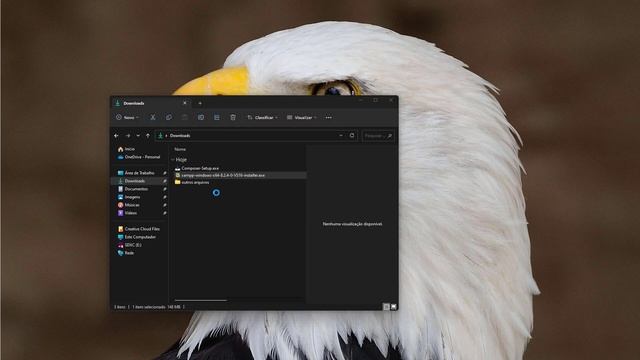Click the pin icon beside Documentos
The width and height of the screenshot is (640, 360).
click(164, 189)
